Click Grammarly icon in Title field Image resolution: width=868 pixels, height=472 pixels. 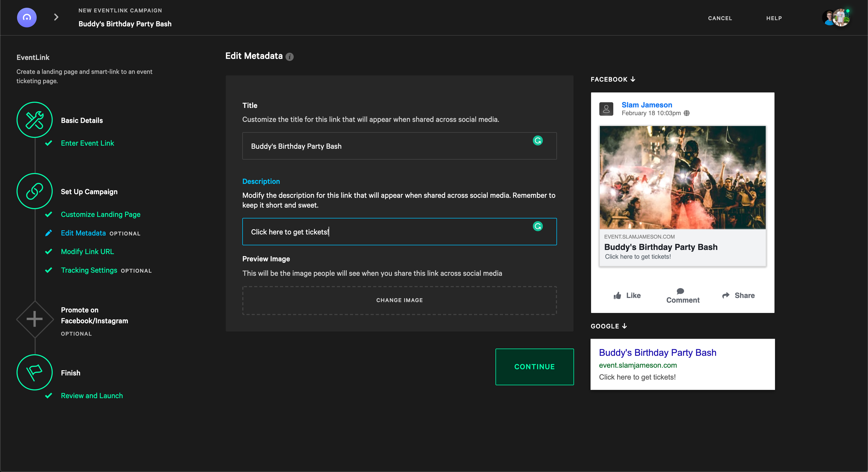point(538,140)
